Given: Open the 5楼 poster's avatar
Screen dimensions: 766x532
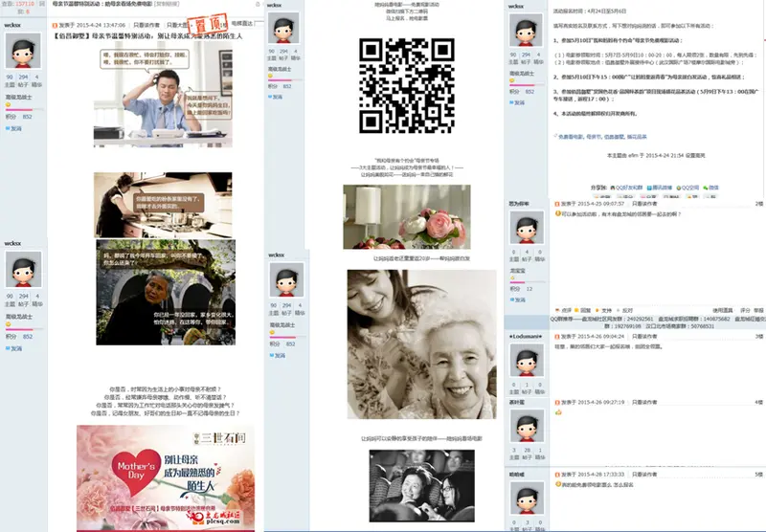Looking at the screenshot, I should [527, 498].
